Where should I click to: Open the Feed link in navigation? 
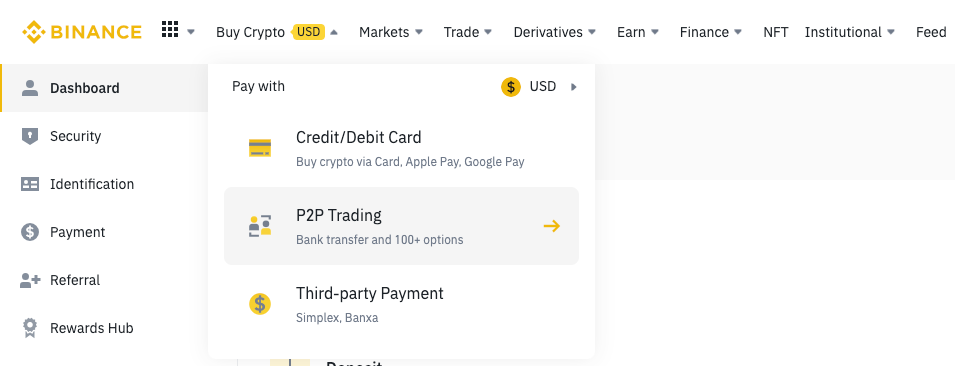tap(931, 32)
